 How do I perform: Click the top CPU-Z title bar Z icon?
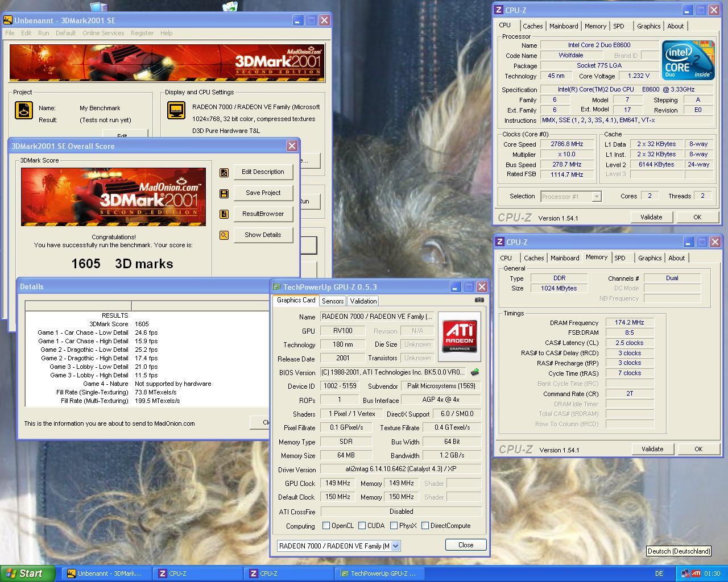pos(499,10)
